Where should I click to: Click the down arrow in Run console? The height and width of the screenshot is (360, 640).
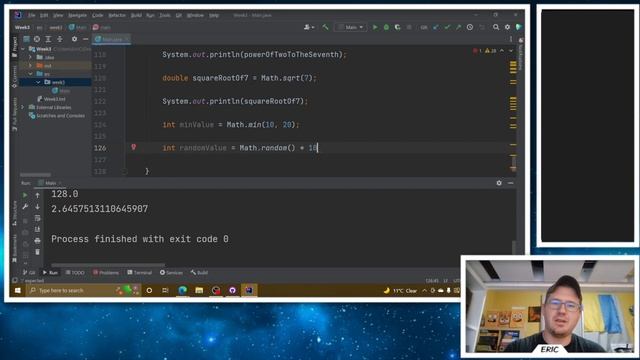click(x=37, y=207)
